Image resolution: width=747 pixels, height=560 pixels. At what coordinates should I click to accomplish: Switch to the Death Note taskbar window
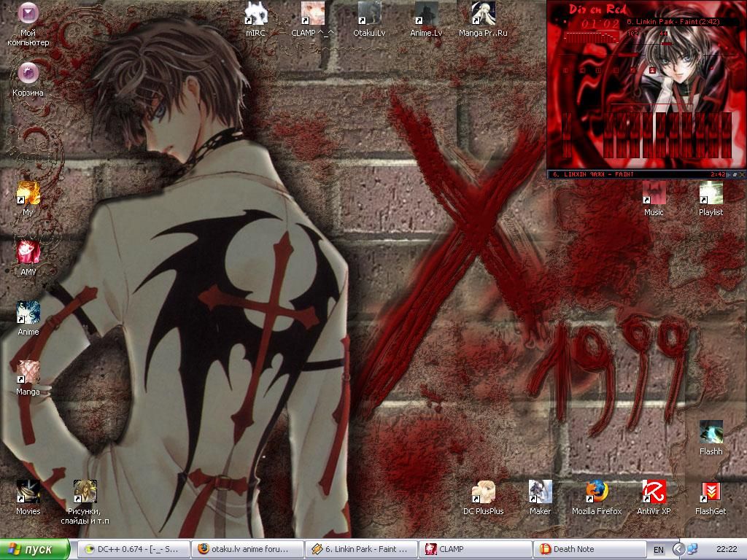(589, 549)
